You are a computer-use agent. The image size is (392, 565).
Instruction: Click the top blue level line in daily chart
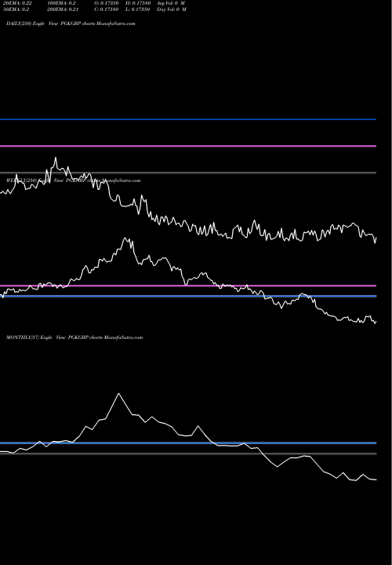188,119
